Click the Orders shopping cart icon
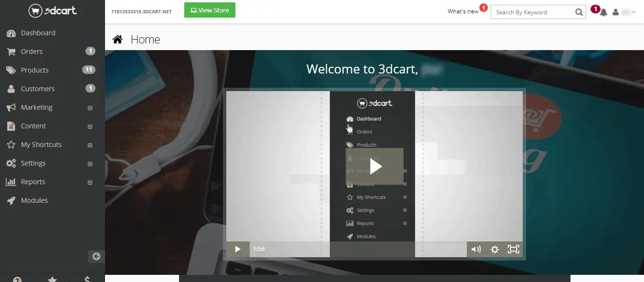This screenshot has height=282, width=644. [x=11, y=52]
